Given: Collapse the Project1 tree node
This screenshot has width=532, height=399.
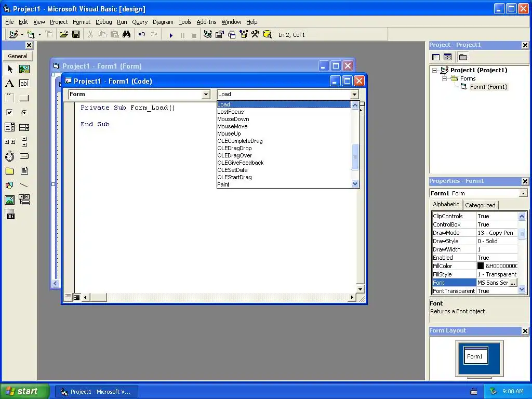Looking at the screenshot, I should click(434, 70).
